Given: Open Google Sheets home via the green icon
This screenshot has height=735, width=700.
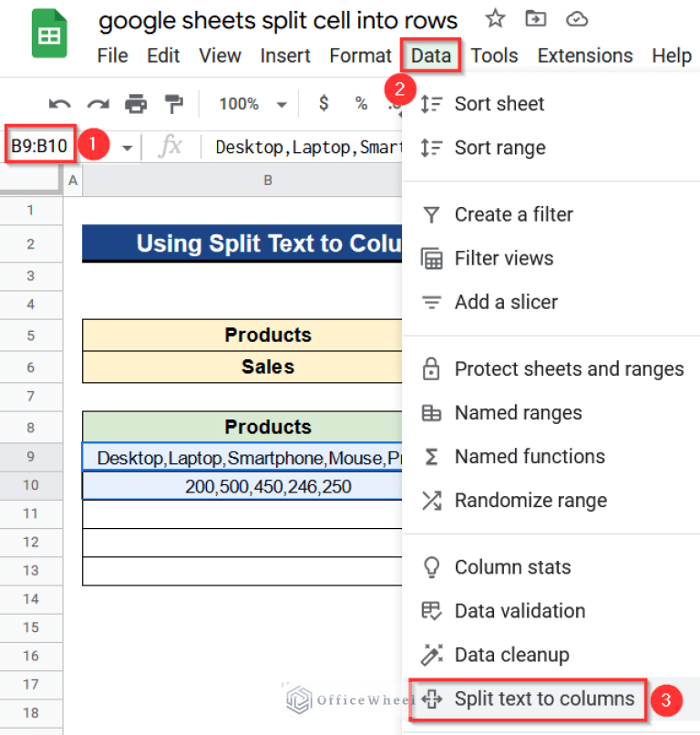Looking at the screenshot, I should click(x=48, y=33).
